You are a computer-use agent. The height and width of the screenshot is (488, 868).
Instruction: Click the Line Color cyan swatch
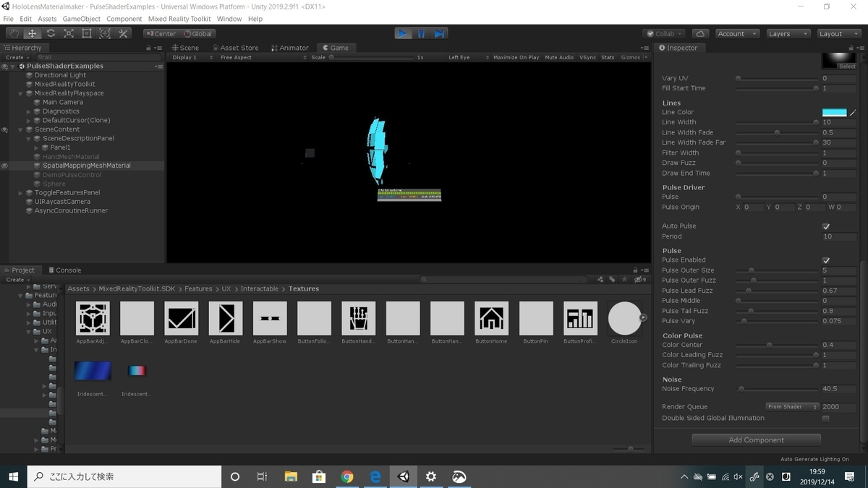point(834,112)
